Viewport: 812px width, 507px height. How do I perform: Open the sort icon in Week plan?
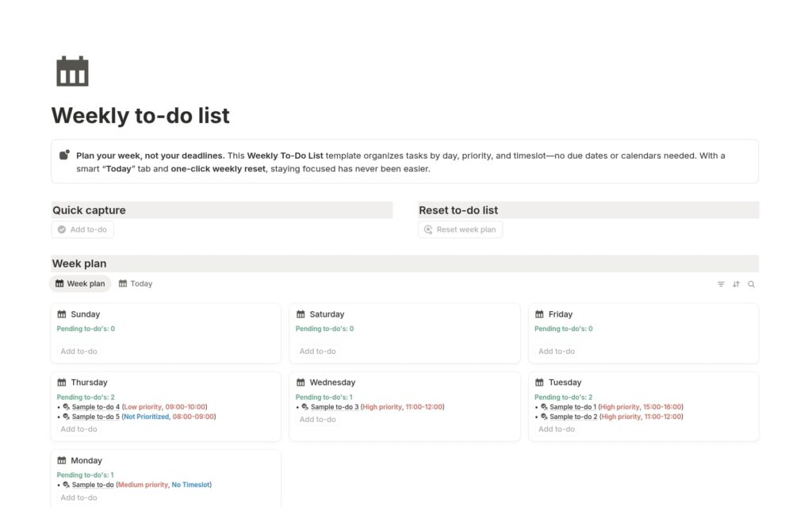click(x=736, y=284)
